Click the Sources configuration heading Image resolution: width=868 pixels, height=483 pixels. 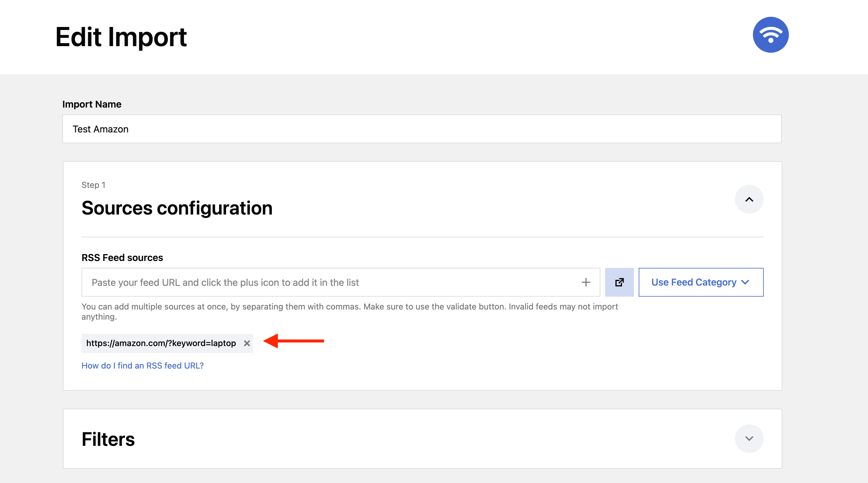(x=177, y=208)
